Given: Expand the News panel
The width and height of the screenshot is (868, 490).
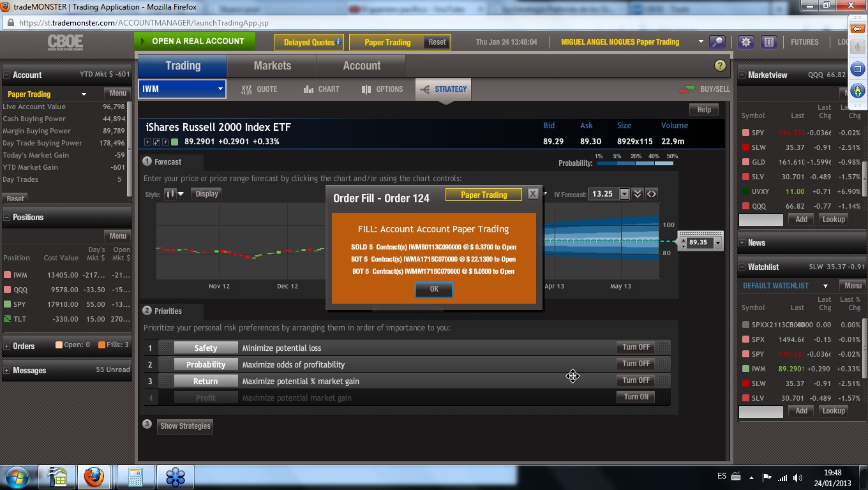Looking at the screenshot, I should (742, 243).
